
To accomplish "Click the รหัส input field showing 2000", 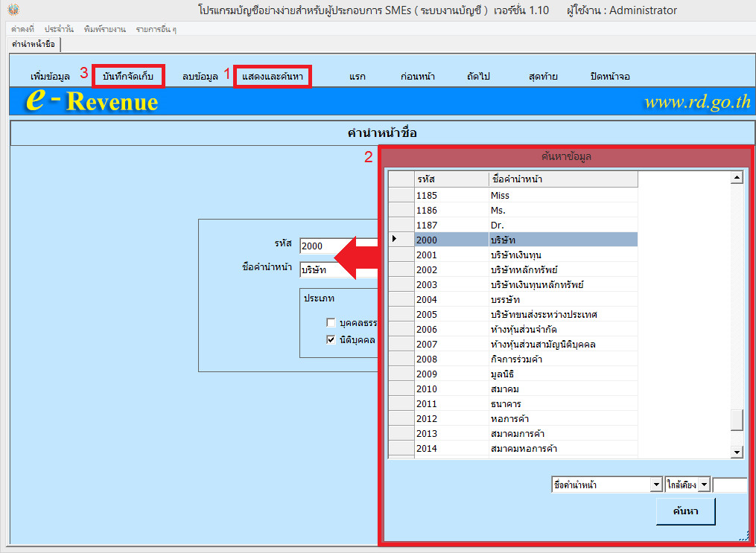I will 338,246.
